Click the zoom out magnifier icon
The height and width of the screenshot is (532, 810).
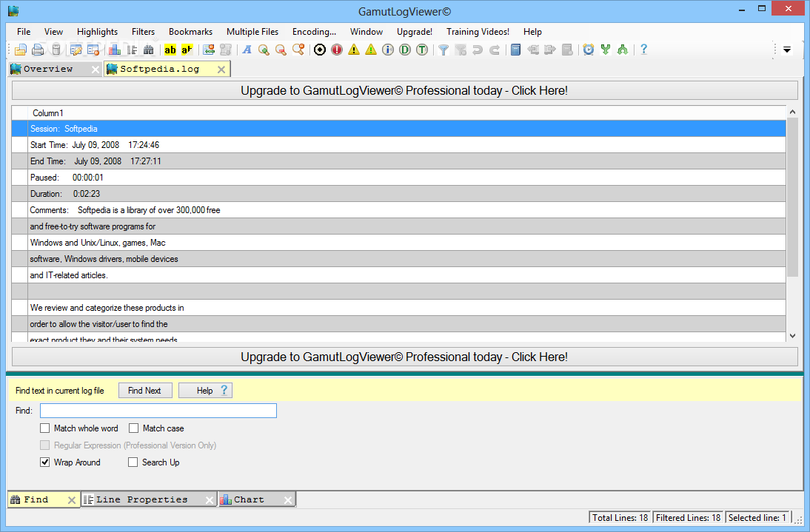coord(281,50)
